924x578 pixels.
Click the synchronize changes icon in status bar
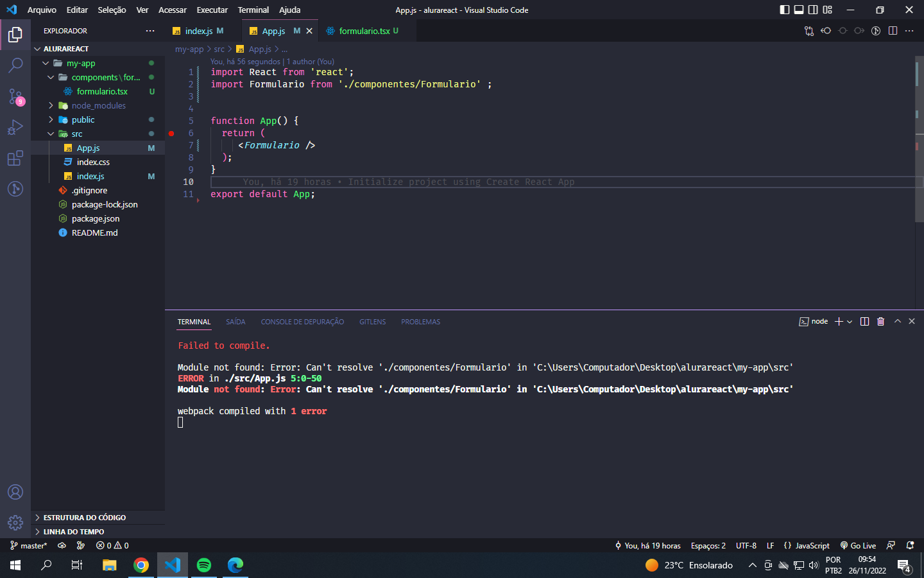(x=62, y=545)
